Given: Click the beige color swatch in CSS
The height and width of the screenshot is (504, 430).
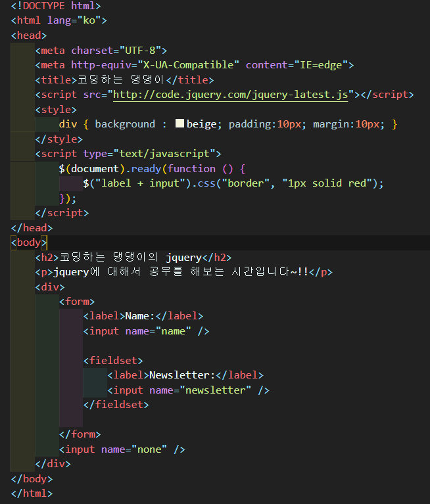Looking at the screenshot, I should [x=179, y=124].
